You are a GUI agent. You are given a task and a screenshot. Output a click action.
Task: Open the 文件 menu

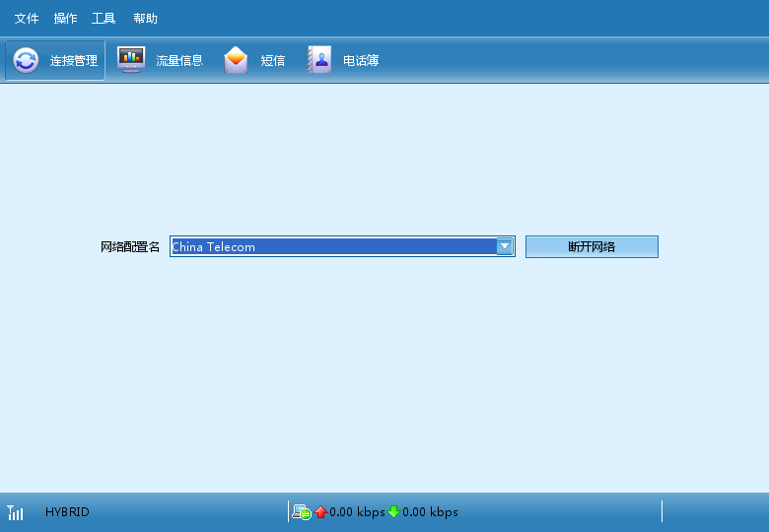(27, 19)
